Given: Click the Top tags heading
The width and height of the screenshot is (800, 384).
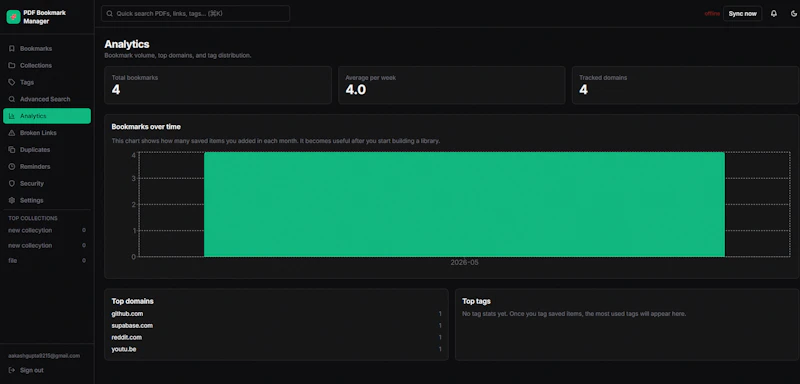Looking at the screenshot, I should pyautogui.click(x=477, y=301).
